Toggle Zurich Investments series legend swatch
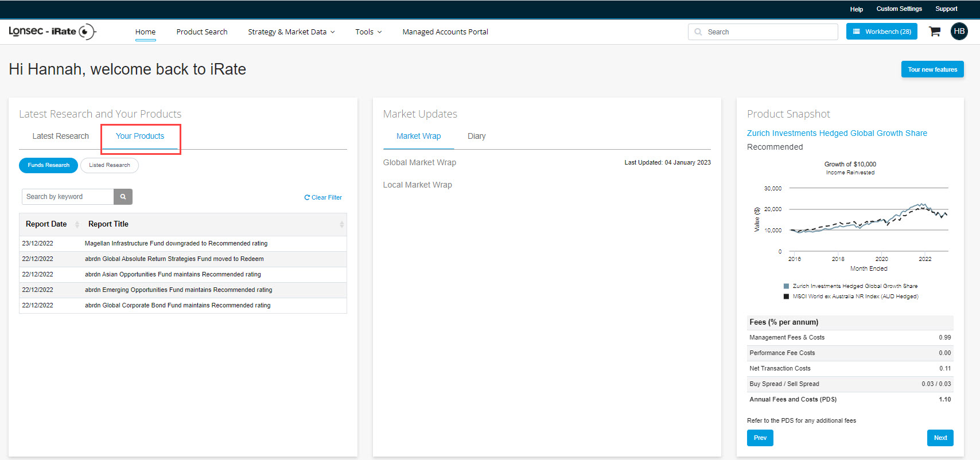Image resolution: width=980 pixels, height=460 pixels. tap(787, 286)
